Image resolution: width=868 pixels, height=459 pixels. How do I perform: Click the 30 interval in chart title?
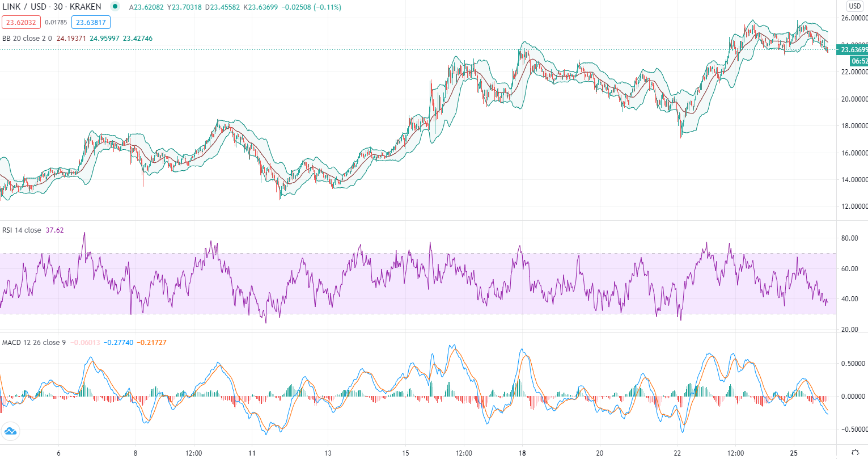tap(58, 7)
